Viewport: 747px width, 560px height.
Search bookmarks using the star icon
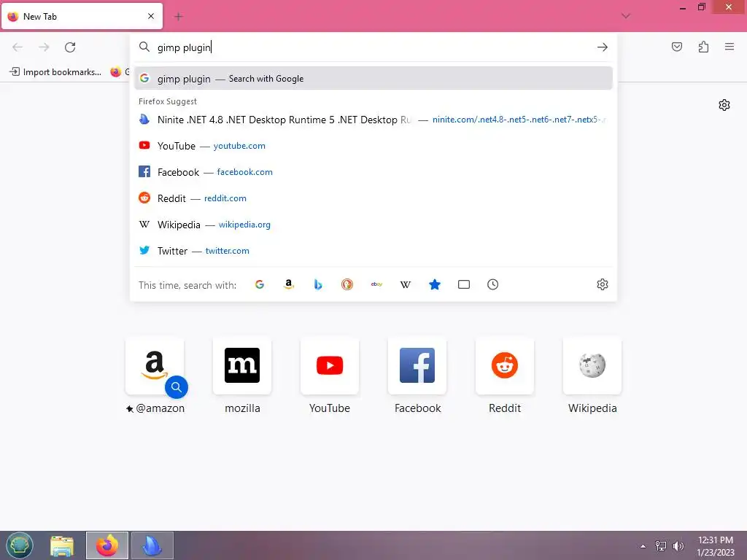(x=435, y=284)
